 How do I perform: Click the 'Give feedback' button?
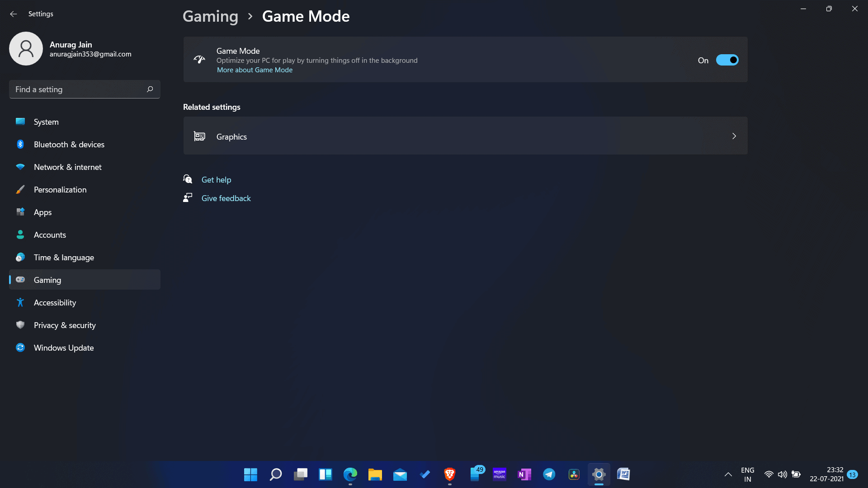click(226, 198)
